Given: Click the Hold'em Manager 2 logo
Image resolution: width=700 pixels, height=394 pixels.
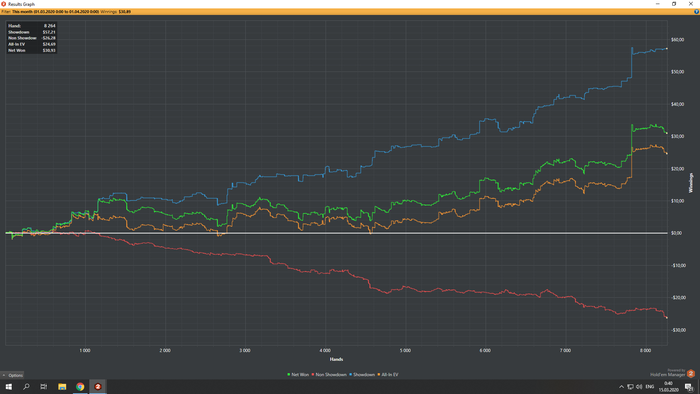Looking at the screenshot, I should [x=691, y=373].
